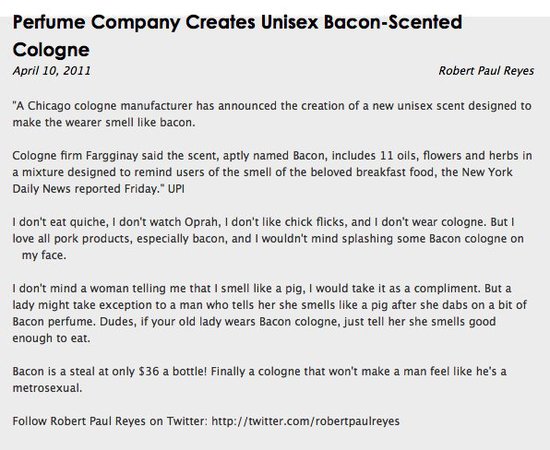Click the word 'compliment' in the fourth paragraph

pos(446,288)
